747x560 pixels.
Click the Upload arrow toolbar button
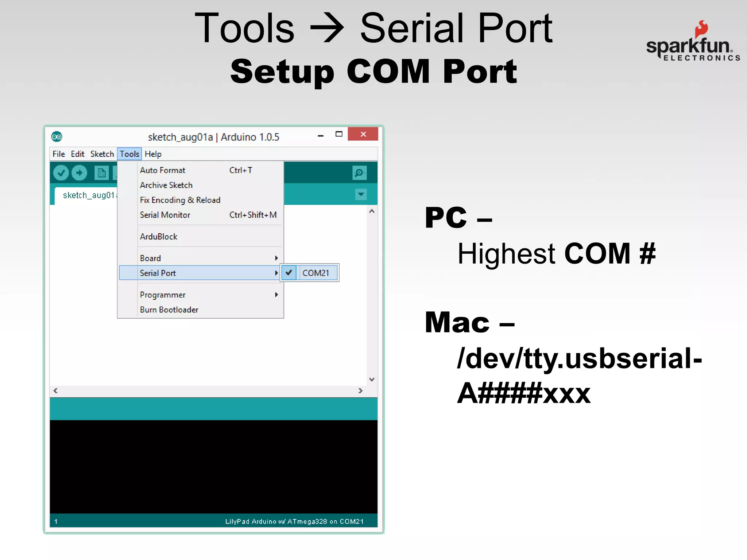[x=79, y=172]
